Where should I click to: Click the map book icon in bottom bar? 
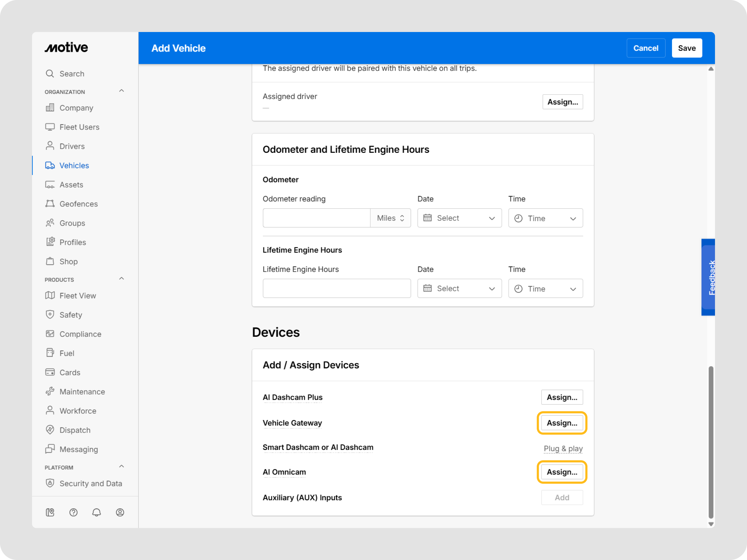point(50,513)
